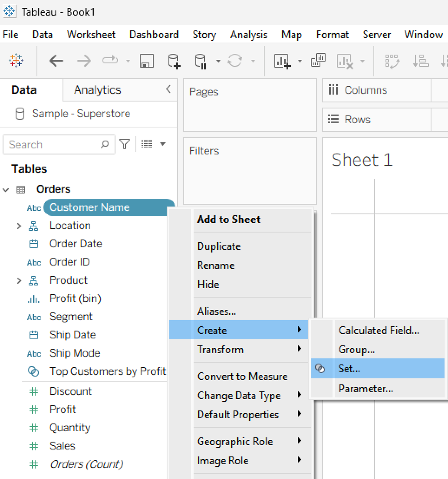448x479 pixels.
Task: Click the Columns shelf
Action: point(385,90)
